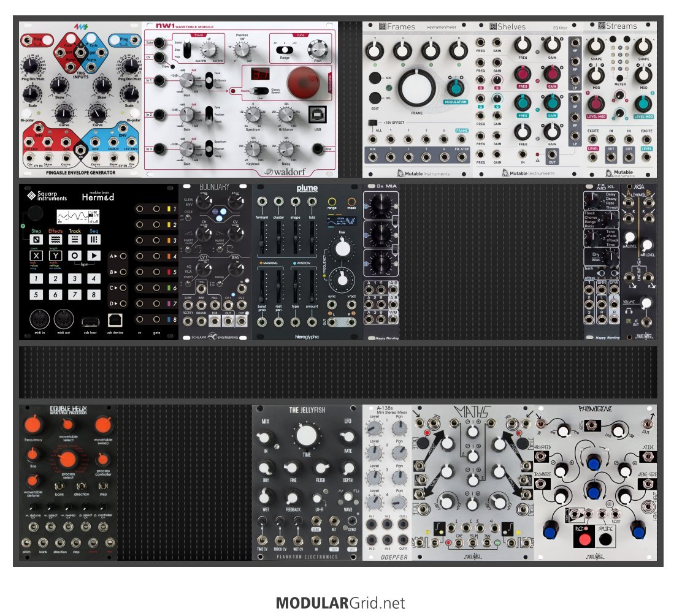Click the Plume burst prob slider
682x616 pixels.
coord(262,286)
